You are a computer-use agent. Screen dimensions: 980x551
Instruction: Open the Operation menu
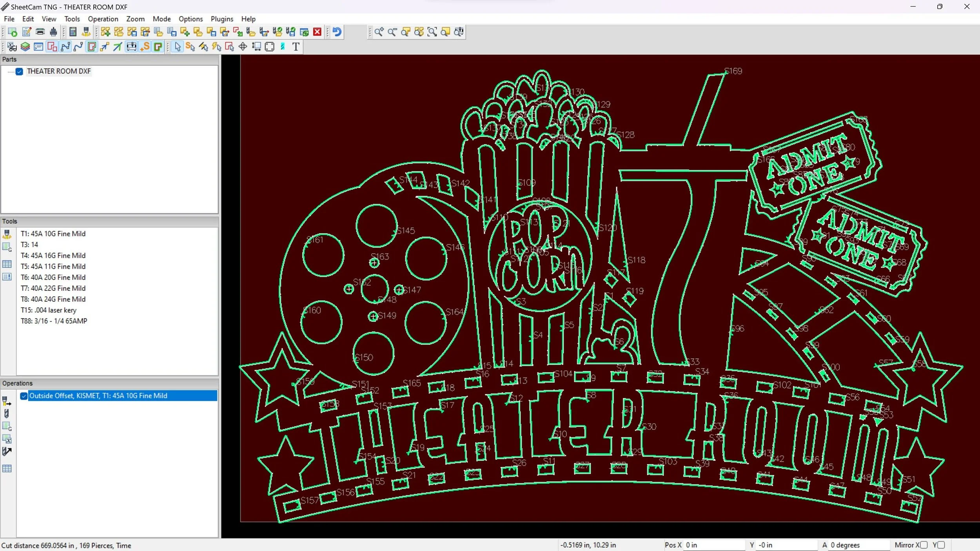click(x=103, y=19)
